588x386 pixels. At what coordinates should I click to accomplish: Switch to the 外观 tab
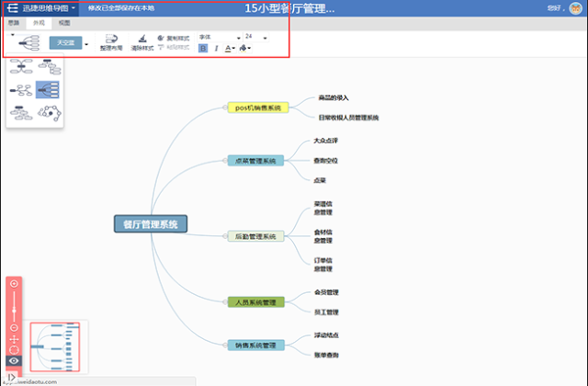click(x=39, y=23)
